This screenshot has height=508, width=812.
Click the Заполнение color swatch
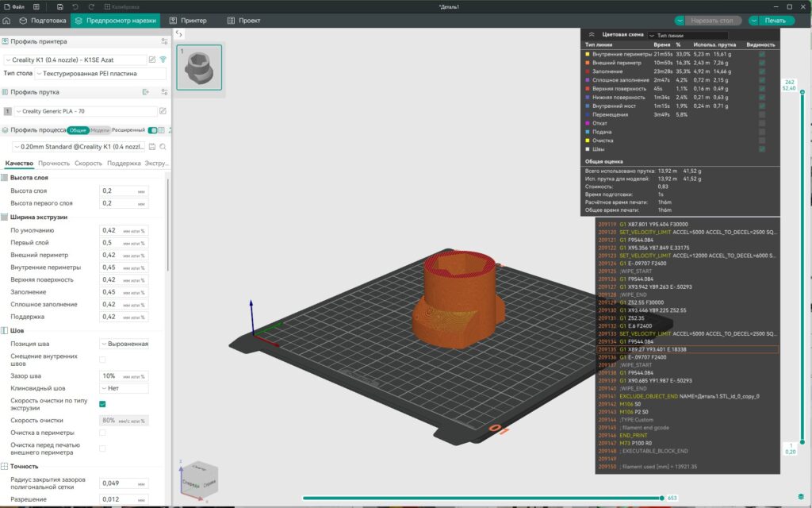pos(585,70)
